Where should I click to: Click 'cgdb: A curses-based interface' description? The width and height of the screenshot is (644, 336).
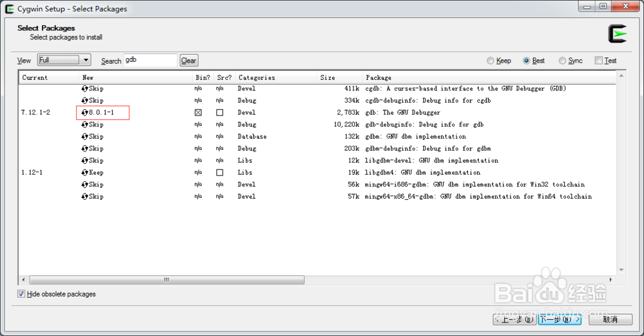(x=466, y=88)
